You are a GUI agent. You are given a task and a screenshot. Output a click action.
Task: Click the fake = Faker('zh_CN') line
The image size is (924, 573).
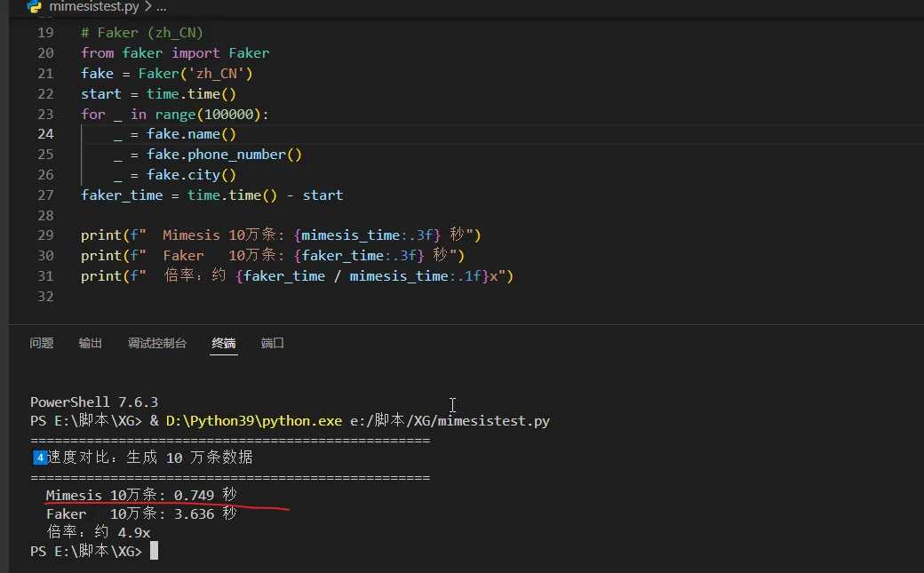[x=167, y=73]
